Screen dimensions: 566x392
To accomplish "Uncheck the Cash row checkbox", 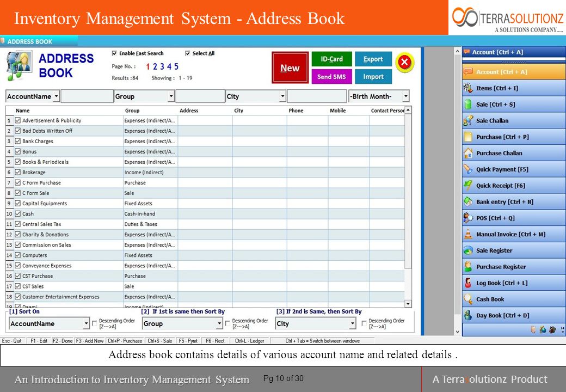I will coord(17,213).
